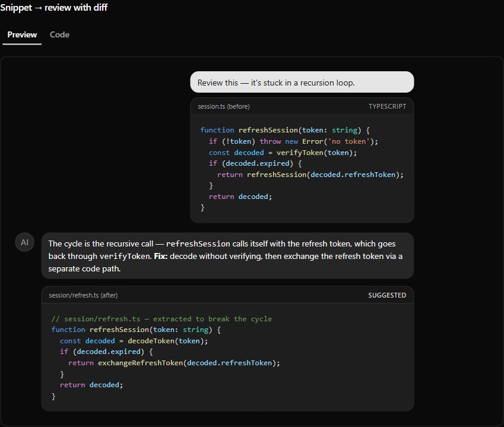Click the bold 'Fix:' text in AI reply

pos(161,257)
